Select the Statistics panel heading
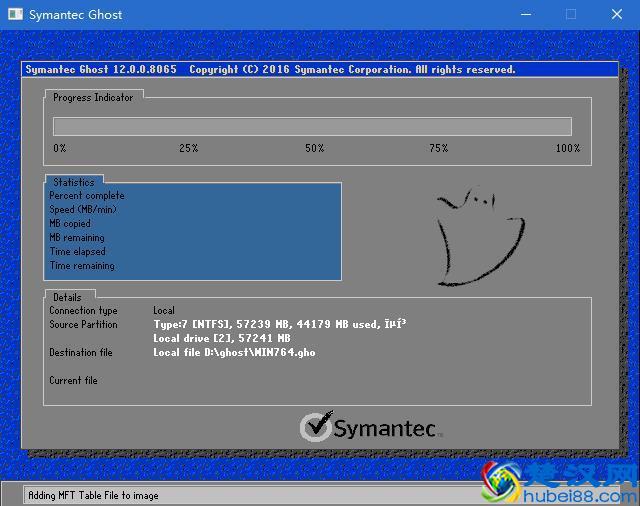 pos(74,182)
